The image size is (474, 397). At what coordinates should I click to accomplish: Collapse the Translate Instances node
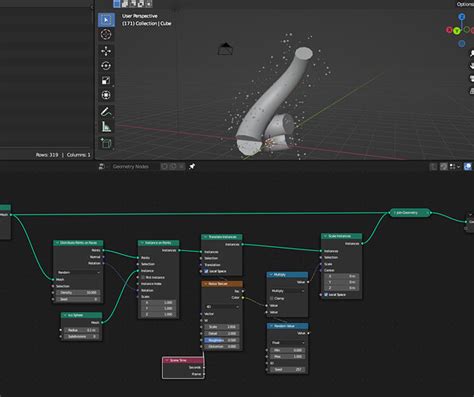pos(205,237)
